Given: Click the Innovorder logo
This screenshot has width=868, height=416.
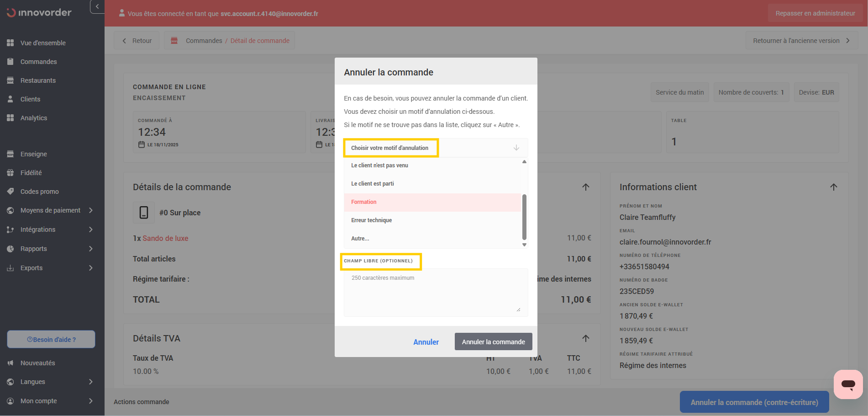Looking at the screenshot, I should (x=39, y=13).
